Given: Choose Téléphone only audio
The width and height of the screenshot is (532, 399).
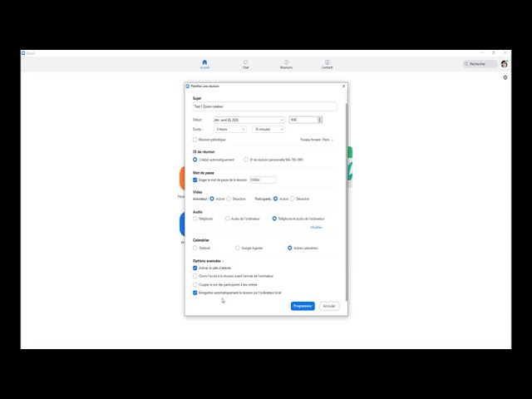Looking at the screenshot, I should [x=195, y=219].
